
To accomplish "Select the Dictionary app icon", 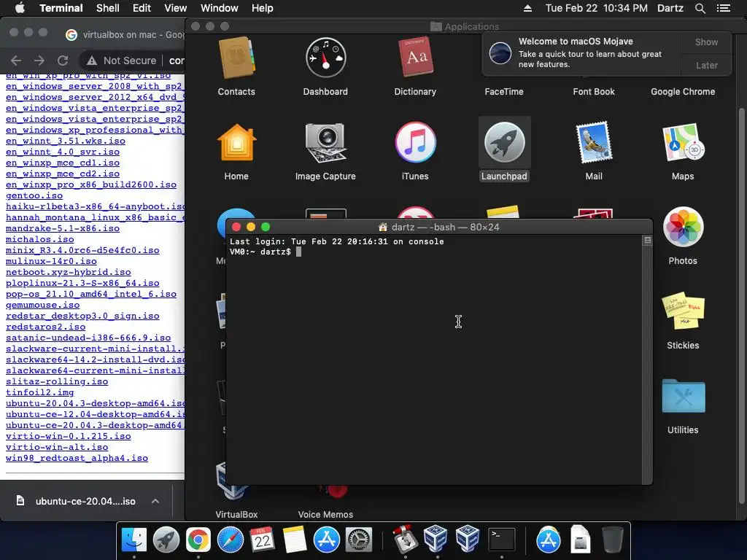I will (x=415, y=57).
